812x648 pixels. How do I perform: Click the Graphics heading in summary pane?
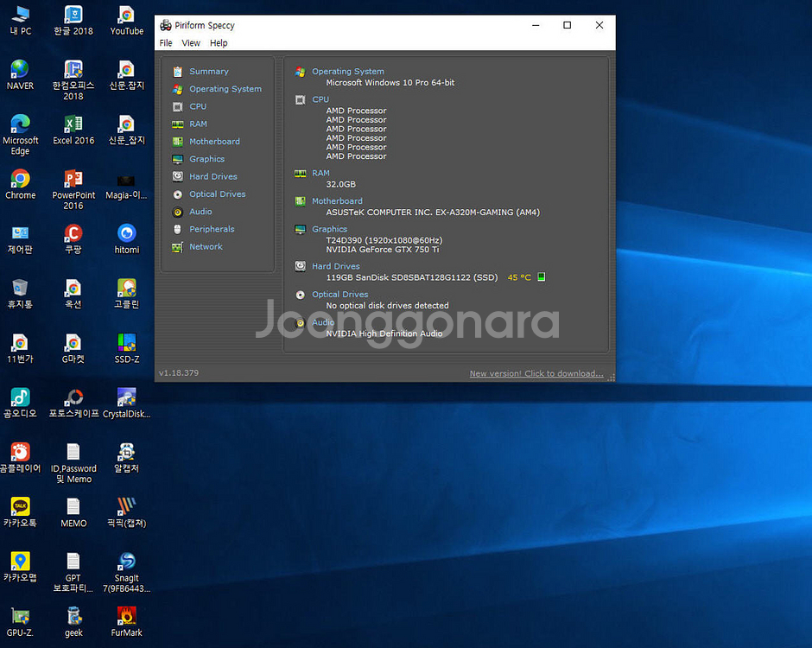[329, 229]
